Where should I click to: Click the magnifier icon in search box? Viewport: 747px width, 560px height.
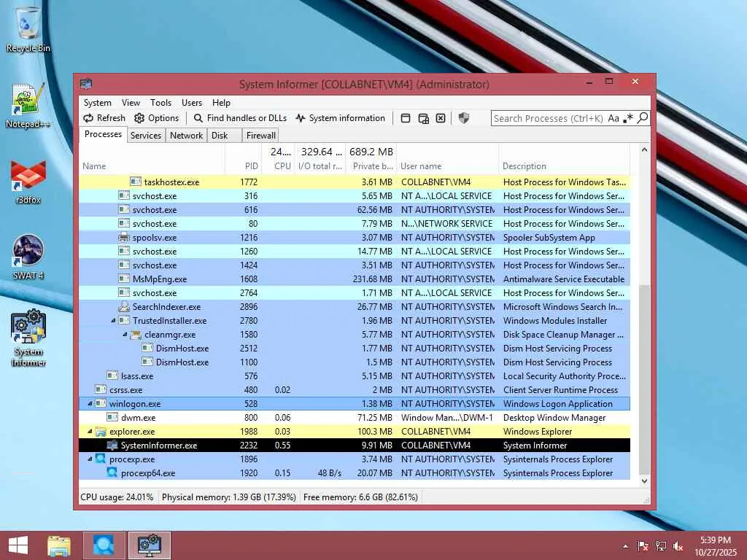[643, 117]
